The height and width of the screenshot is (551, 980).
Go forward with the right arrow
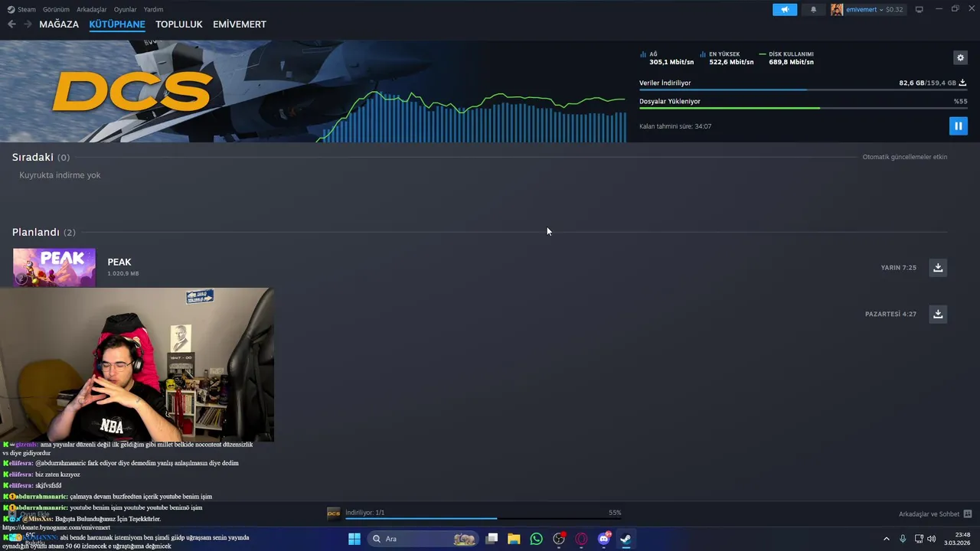click(28, 24)
